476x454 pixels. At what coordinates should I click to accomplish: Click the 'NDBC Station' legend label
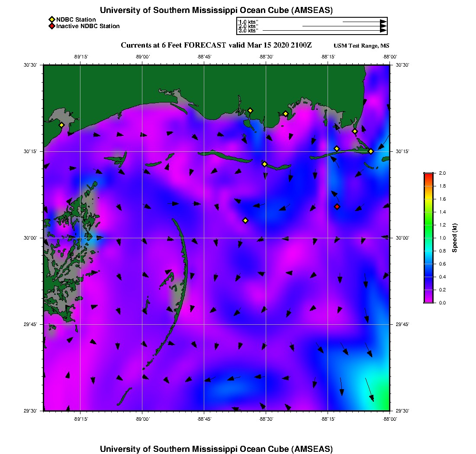click(x=76, y=19)
